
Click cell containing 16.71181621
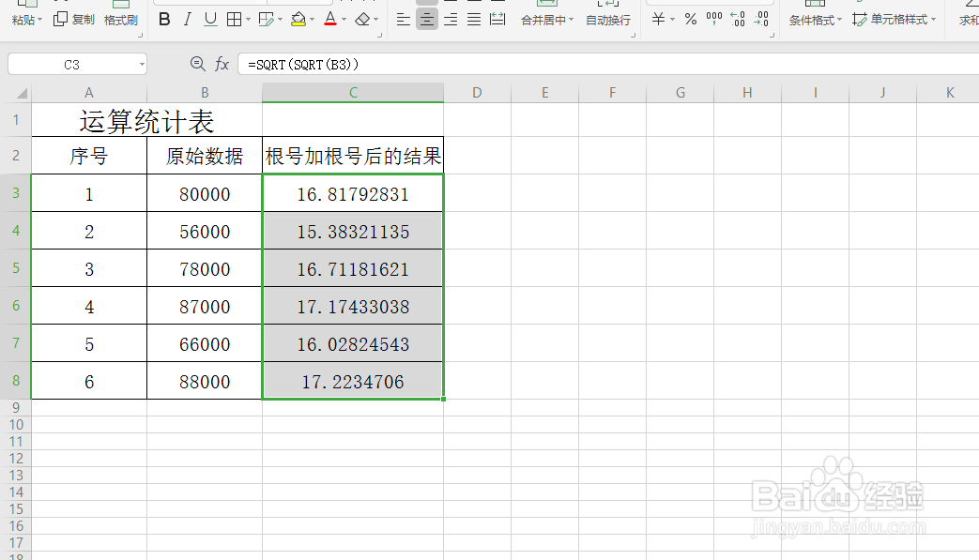click(x=353, y=269)
